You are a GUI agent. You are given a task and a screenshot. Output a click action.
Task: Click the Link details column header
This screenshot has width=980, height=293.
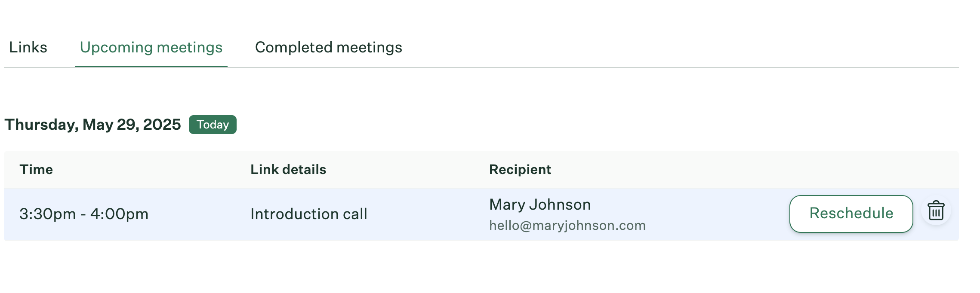point(288,169)
